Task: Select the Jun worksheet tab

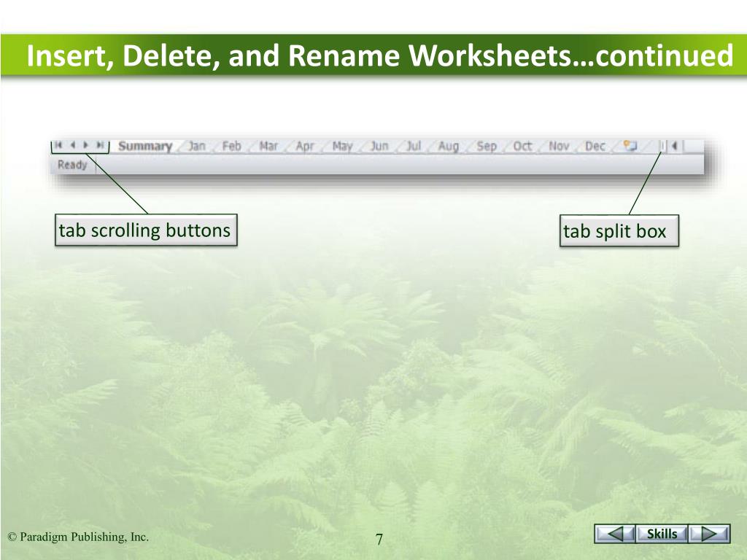Action: (x=379, y=146)
